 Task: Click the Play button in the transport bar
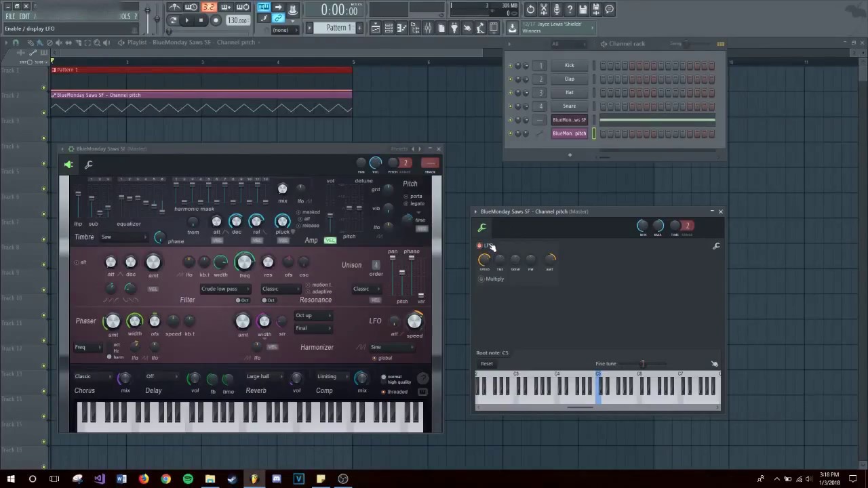186,20
